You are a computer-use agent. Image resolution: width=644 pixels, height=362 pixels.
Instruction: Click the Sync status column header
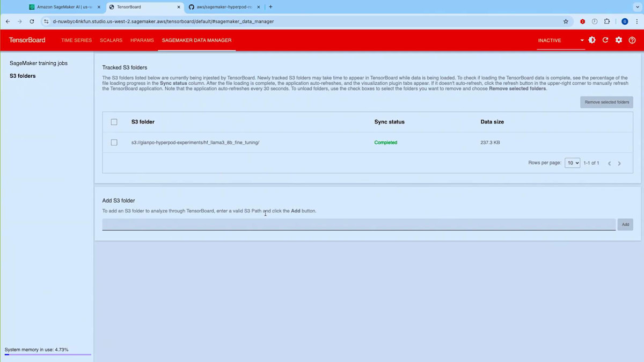pyautogui.click(x=390, y=122)
